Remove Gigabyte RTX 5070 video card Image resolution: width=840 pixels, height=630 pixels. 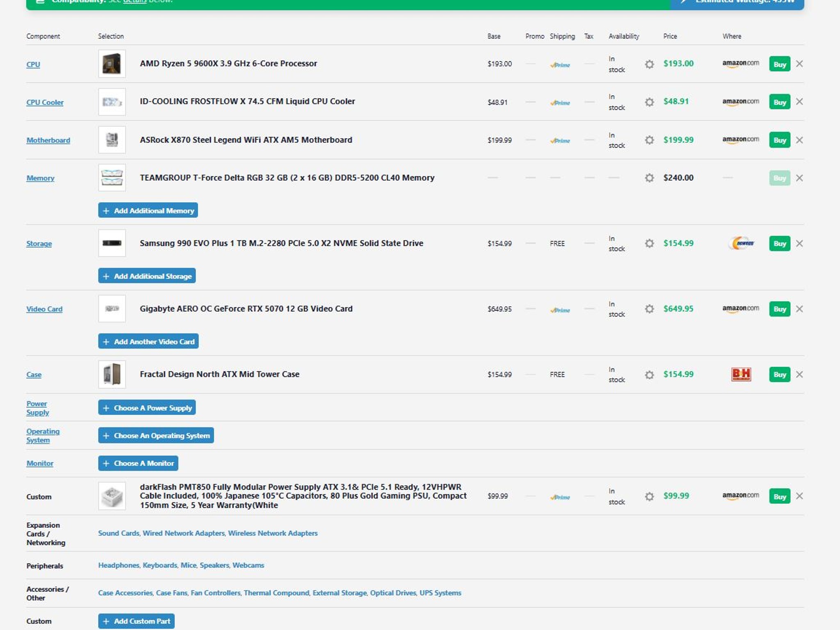pyautogui.click(x=799, y=308)
